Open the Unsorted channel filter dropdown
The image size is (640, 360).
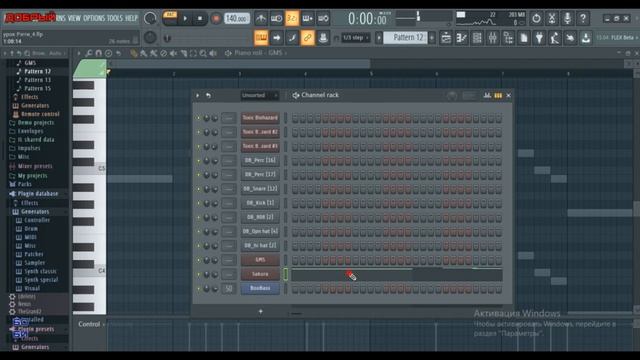pos(259,96)
